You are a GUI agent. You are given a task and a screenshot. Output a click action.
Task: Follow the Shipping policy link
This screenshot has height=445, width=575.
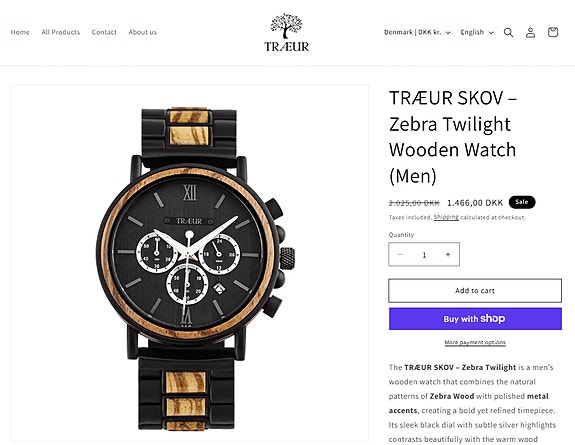446,217
